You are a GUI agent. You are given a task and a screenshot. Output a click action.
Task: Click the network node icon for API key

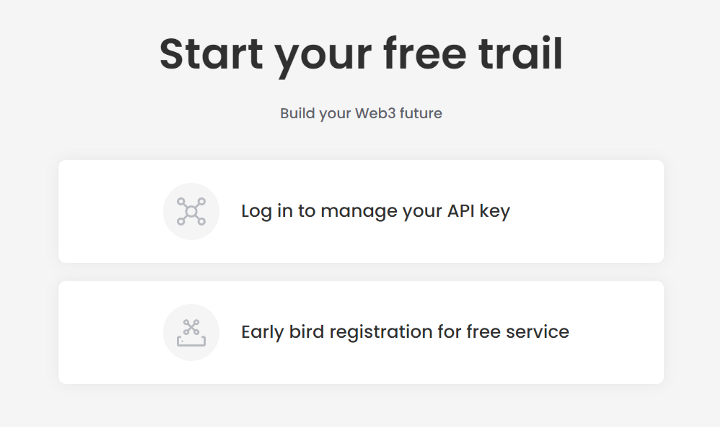pyautogui.click(x=191, y=211)
